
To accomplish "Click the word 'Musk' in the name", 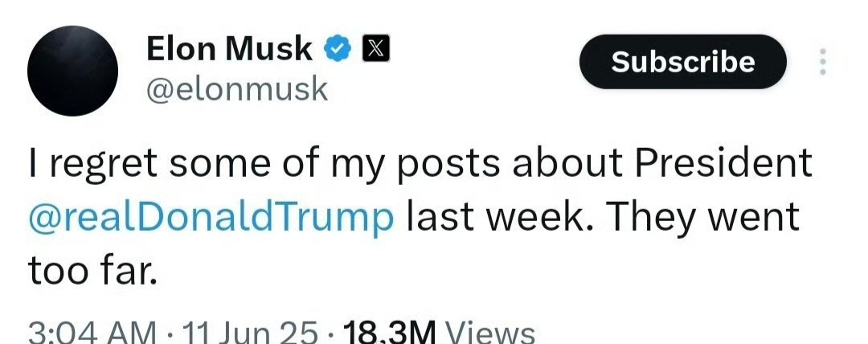I will [x=269, y=49].
